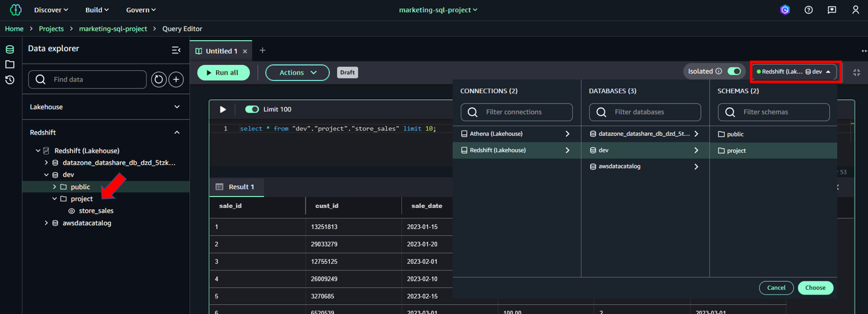Screen dimensions: 868x314
Task: Open the user profile icon
Action: [x=855, y=10]
